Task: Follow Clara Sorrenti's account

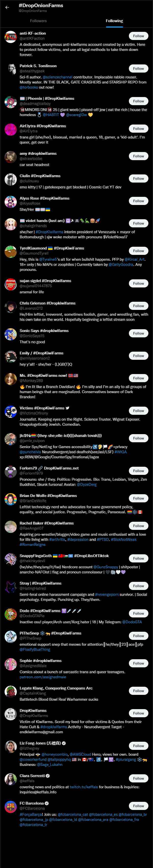Action: pos(138,778)
